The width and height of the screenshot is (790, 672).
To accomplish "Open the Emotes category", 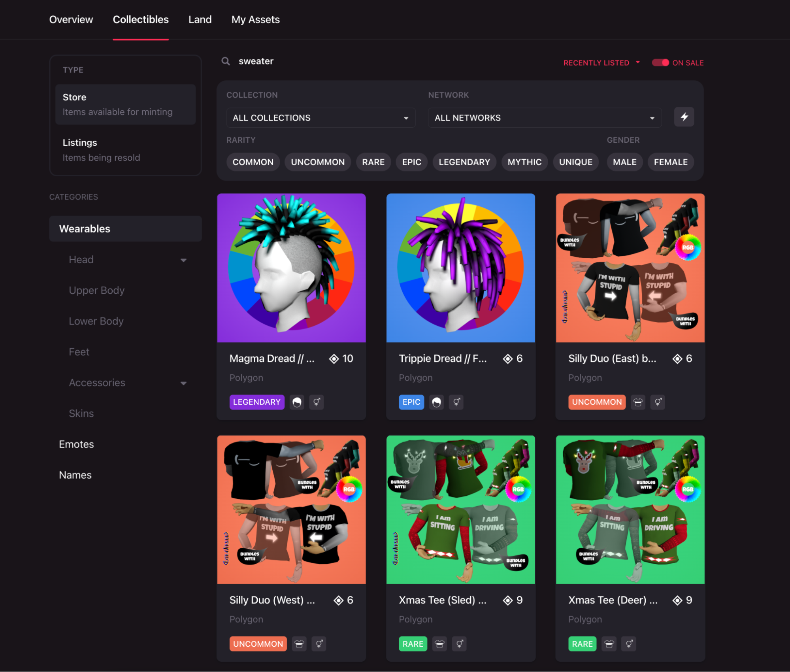I will point(76,444).
